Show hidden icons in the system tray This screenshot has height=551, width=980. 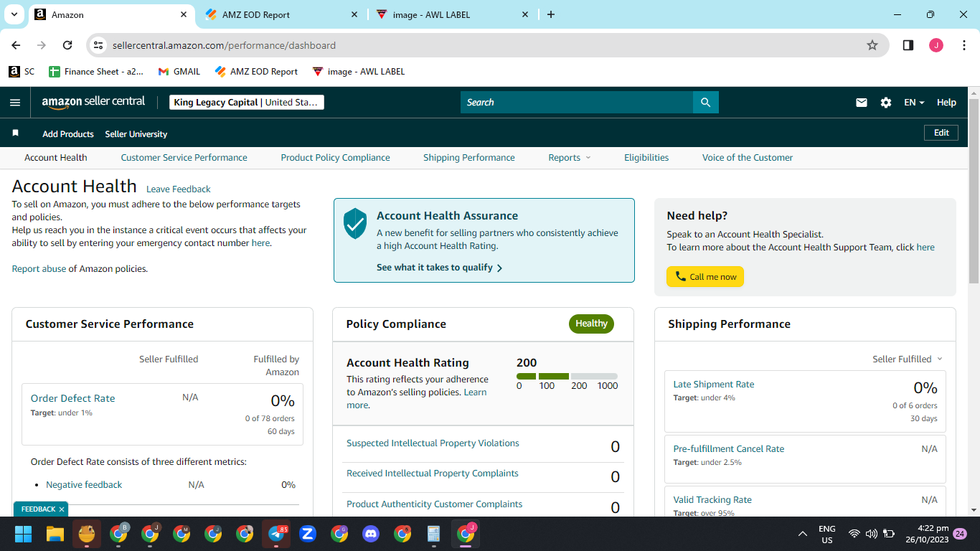(x=802, y=534)
